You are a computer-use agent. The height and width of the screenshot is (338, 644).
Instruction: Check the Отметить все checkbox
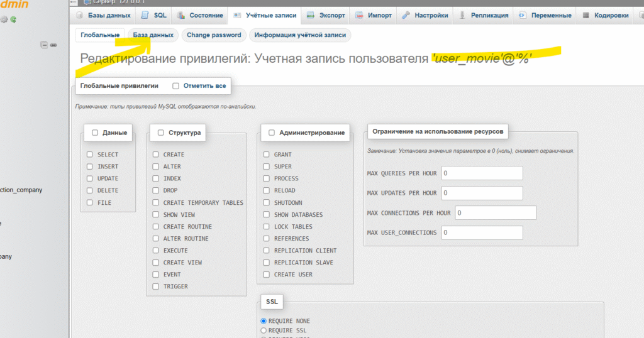[176, 85]
